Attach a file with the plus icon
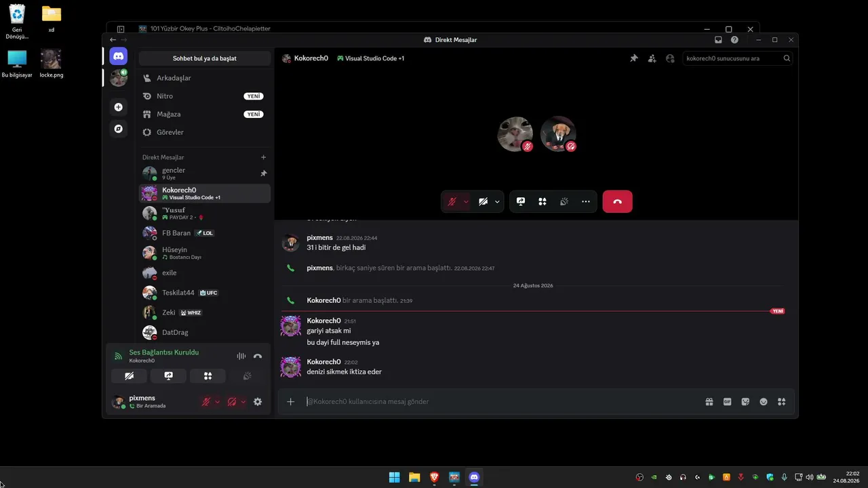The width and height of the screenshot is (868, 488). (x=290, y=402)
